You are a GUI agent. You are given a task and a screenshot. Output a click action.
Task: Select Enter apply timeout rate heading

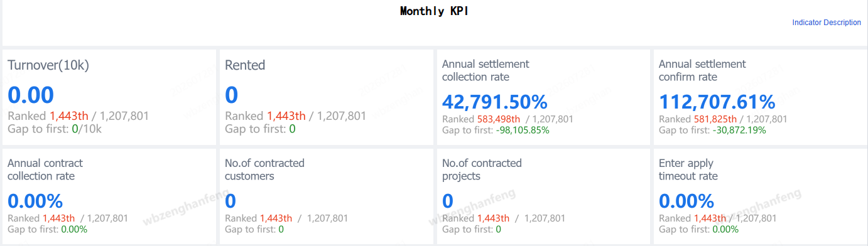coord(688,169)
